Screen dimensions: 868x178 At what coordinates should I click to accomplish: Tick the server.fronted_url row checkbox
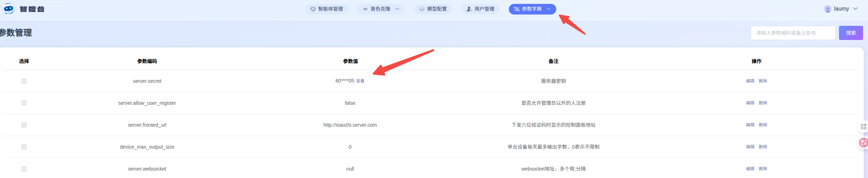pos(24,125)
